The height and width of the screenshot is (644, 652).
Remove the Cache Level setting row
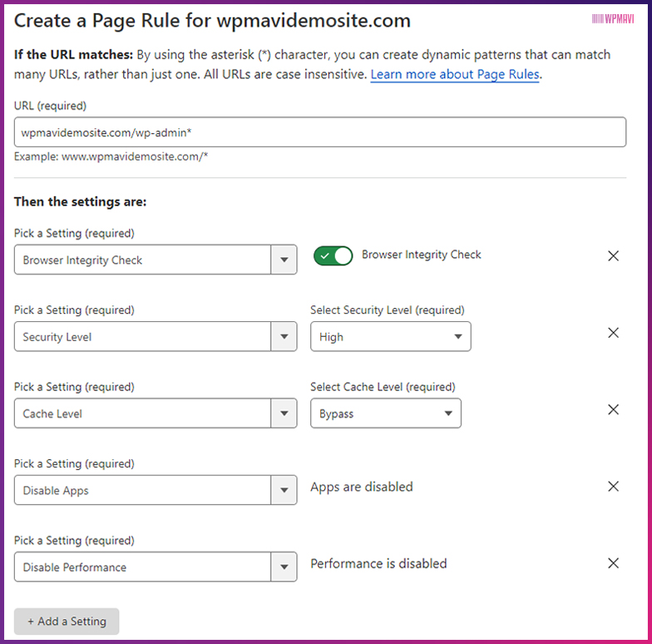614,409
